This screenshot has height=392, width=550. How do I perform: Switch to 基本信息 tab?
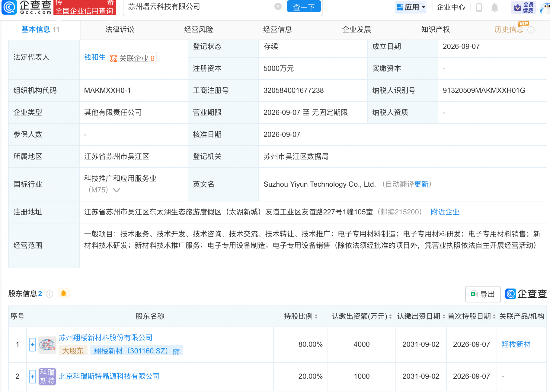coord(40,30)
